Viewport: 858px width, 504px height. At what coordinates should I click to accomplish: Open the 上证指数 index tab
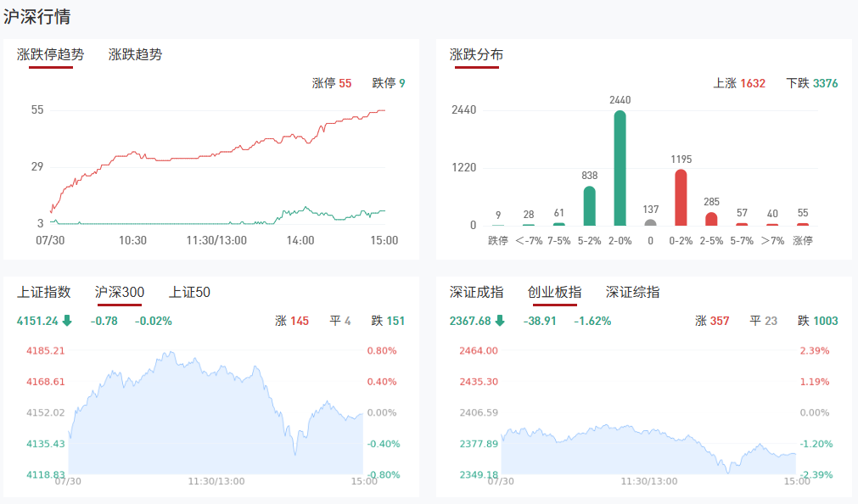[44, 292]
